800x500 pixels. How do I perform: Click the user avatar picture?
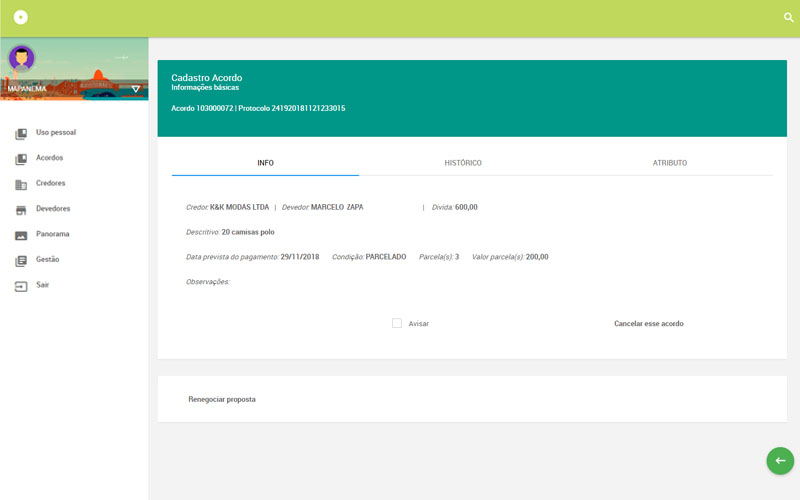pyautogui.click(x=21, y=58)
